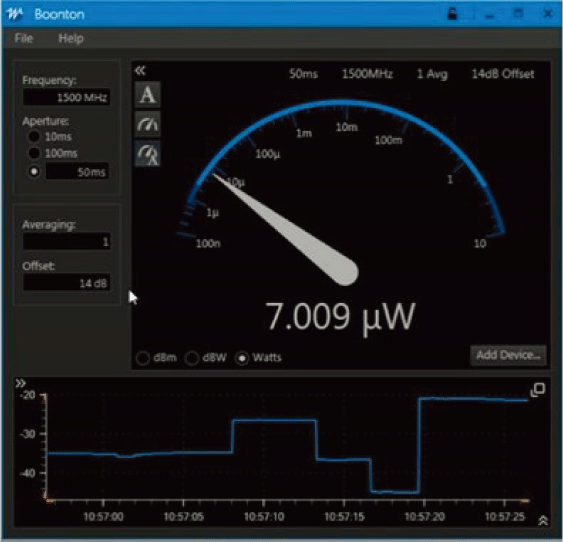Select the gauge-with-text display mode icon
563x542 pixels.
(x=148, y=154)
